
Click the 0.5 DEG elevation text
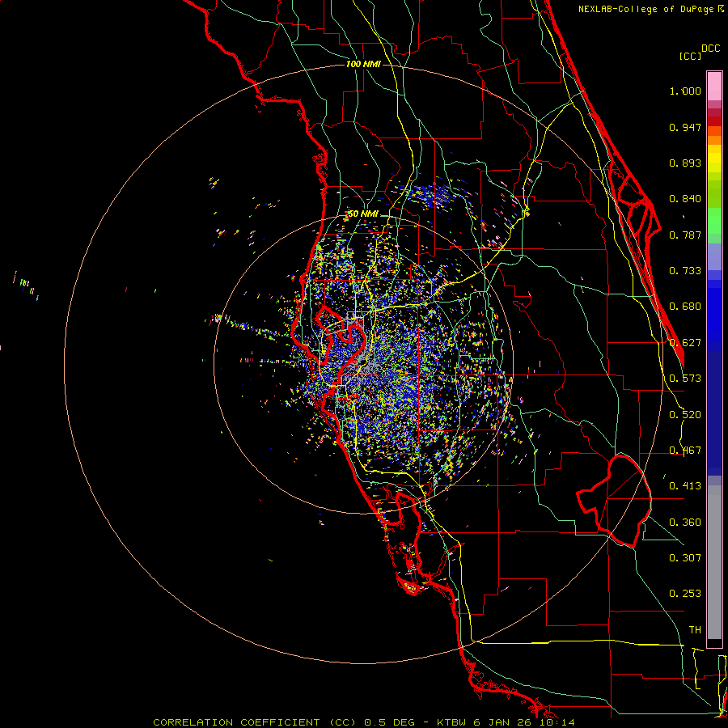click(x=391, y=722)
